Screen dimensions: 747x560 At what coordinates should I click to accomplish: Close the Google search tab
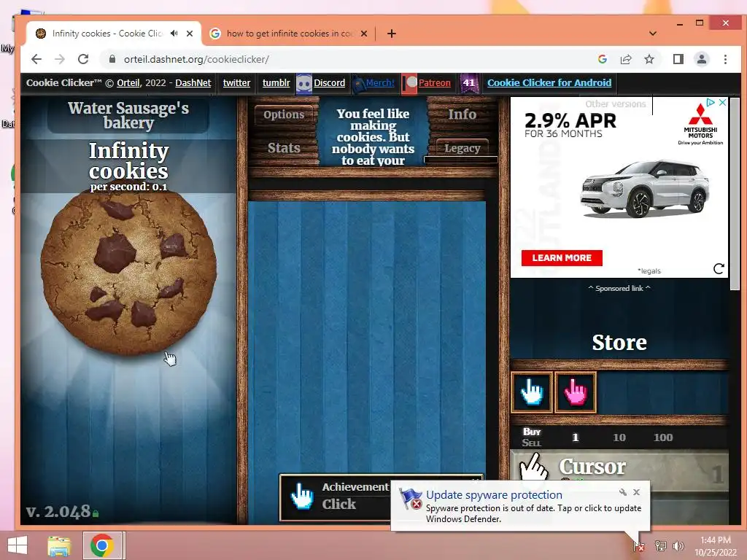click(x=364, y=34)
